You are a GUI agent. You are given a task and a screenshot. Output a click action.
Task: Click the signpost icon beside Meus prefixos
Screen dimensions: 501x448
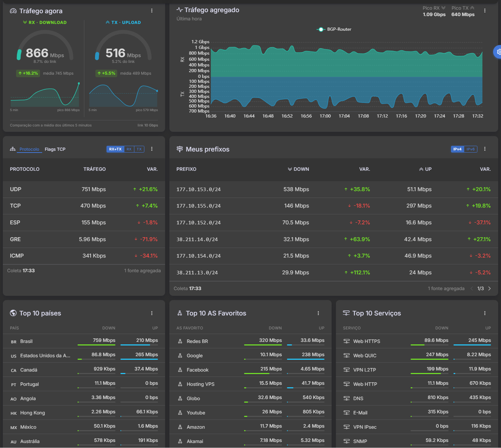[x=180, y=149]
